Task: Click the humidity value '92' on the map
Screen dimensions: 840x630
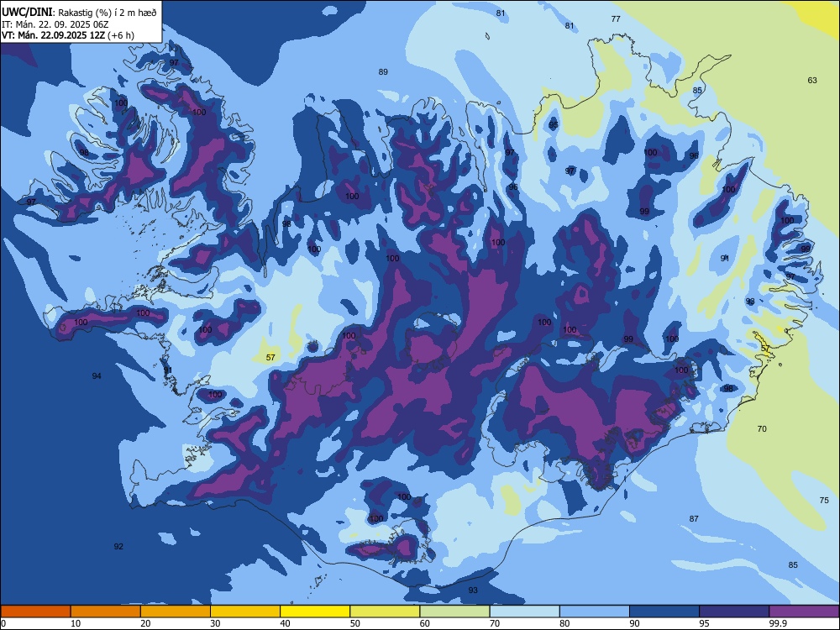Action: click(x=118, y=547)
